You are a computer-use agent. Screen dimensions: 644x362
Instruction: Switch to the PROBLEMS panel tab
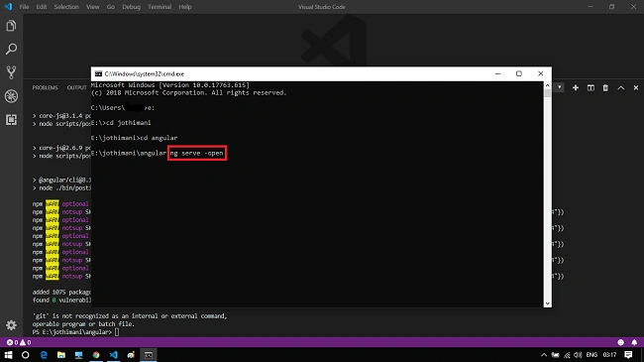click(x=46, y=87)
